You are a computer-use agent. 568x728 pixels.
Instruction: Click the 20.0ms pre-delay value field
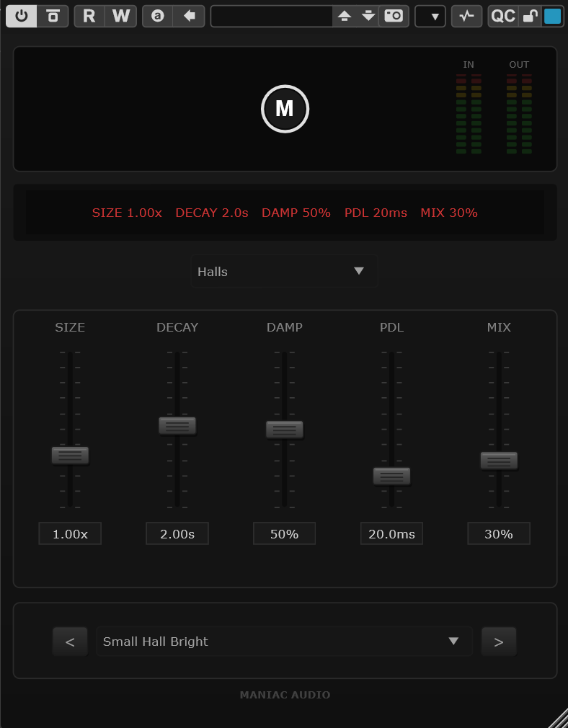click(391, 533)
